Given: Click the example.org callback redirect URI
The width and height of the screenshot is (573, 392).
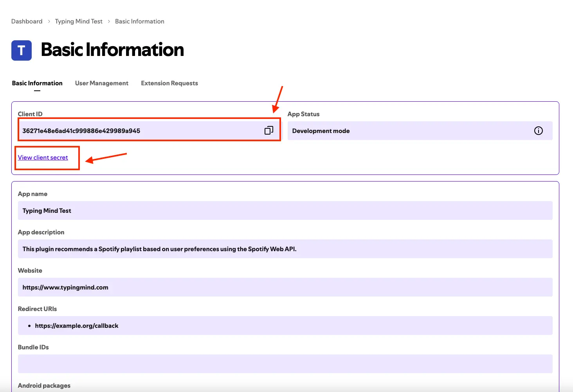Looking at the screenshot, I should [x=77, y=325].
